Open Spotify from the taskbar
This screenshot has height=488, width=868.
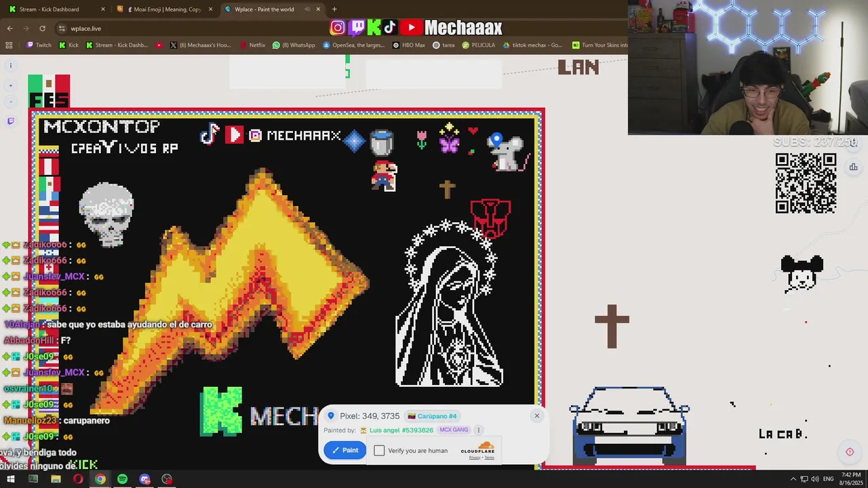122,479
